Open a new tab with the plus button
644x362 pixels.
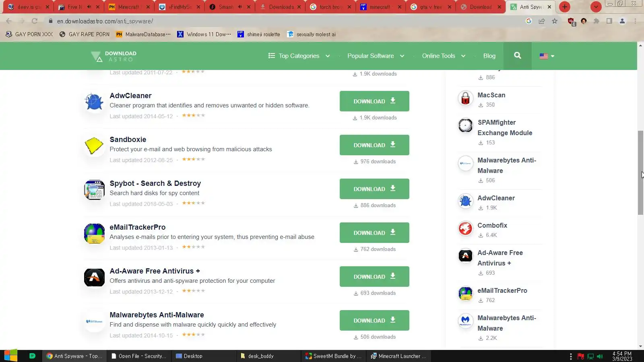pos(564,7)
